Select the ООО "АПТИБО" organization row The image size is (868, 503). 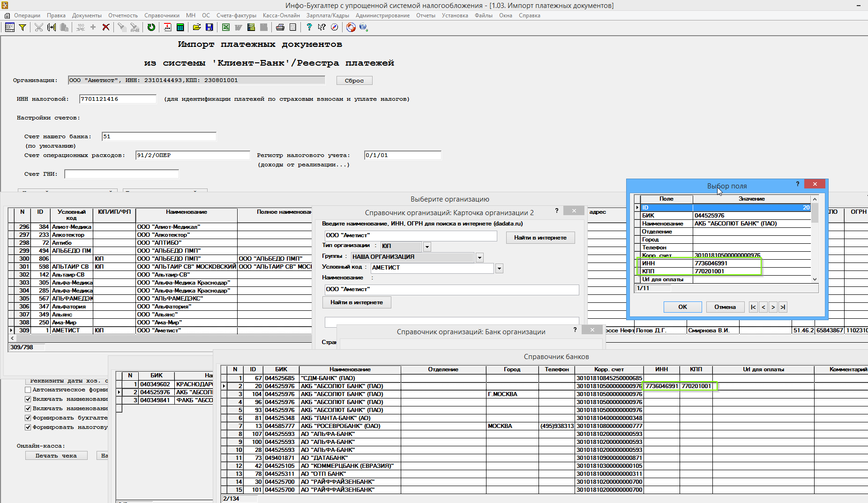[160, 243]
